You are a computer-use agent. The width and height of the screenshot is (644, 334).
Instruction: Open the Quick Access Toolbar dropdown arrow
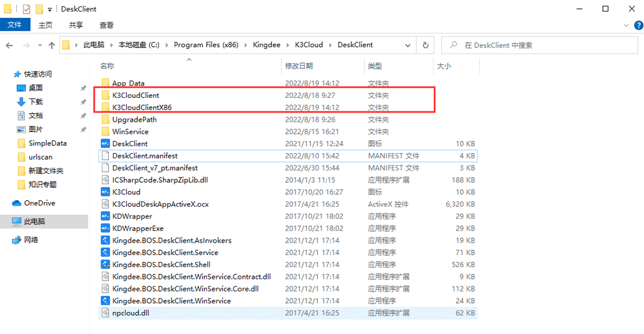(x=50, y=10)
